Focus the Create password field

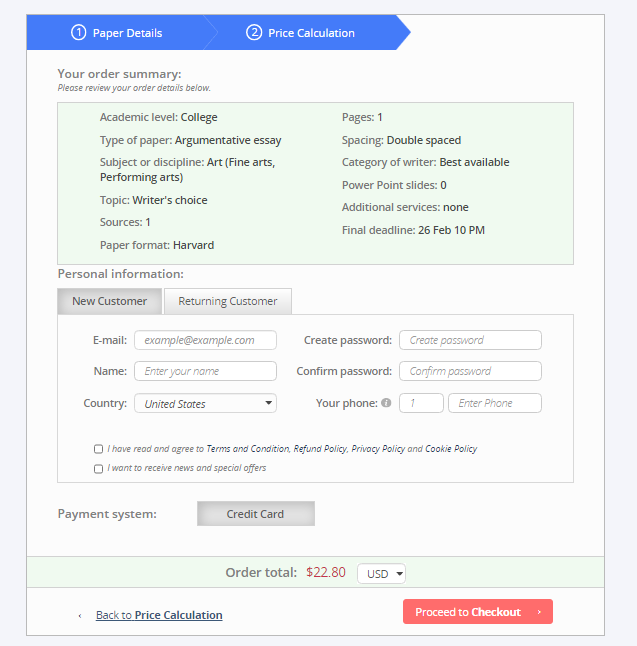470,340
